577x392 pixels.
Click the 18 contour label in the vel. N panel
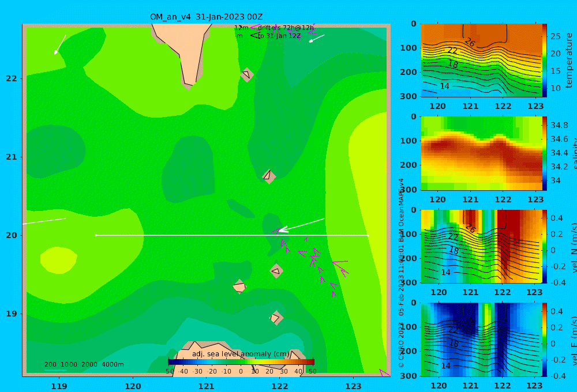pos(454,250)
